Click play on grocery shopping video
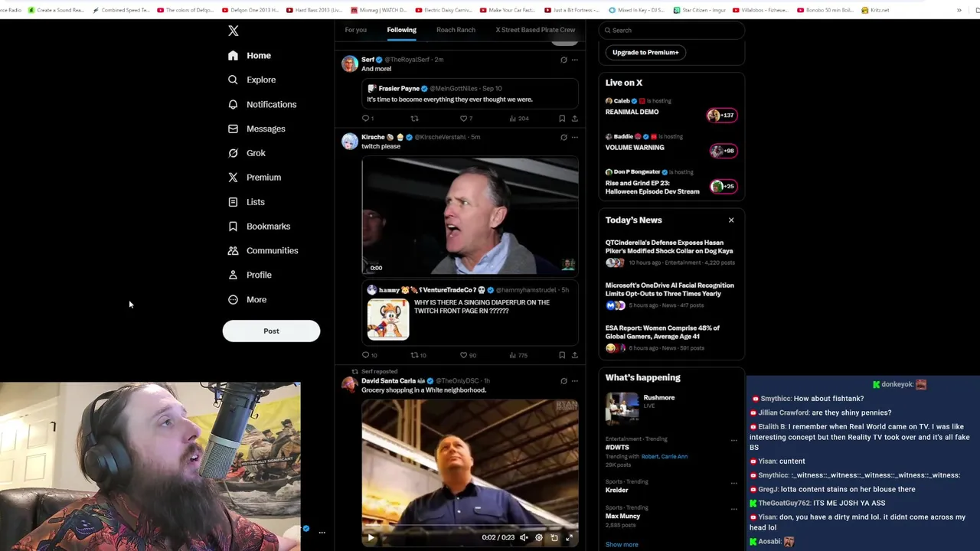 [371, 537]
